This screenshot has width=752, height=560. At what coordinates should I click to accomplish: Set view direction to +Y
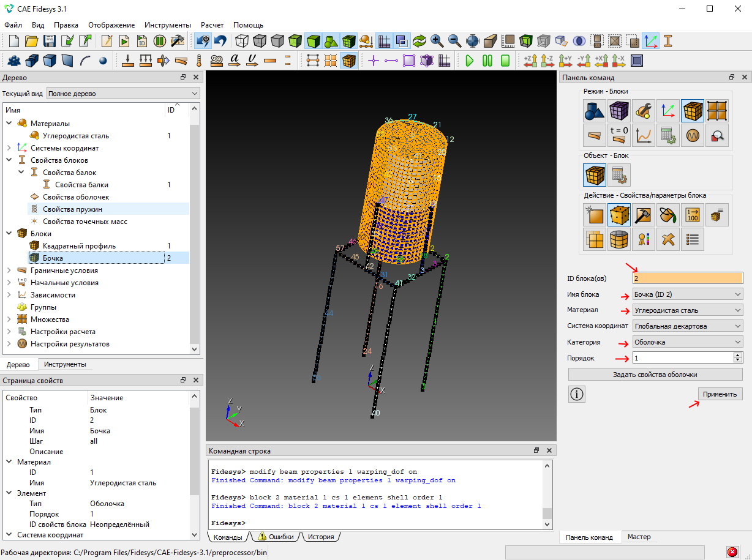(x=566, y=61)
